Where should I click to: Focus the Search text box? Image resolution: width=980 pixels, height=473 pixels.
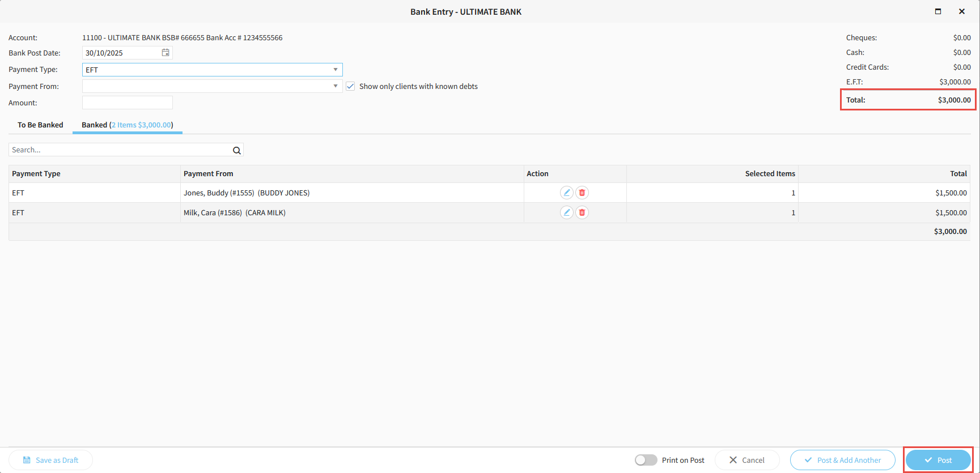(x=119, y=150)
